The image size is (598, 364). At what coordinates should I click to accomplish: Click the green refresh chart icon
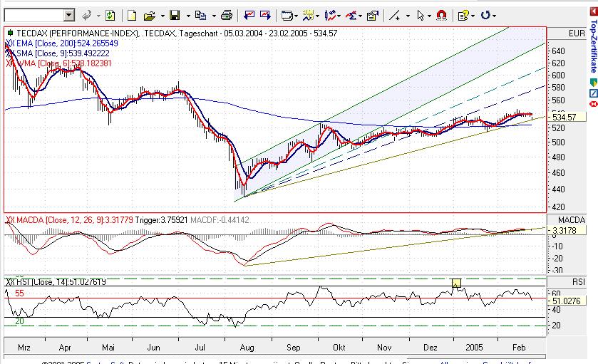pos(110,16)
